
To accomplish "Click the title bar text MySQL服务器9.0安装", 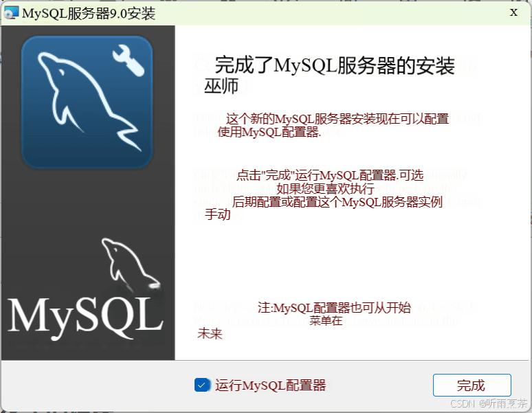I will (89, 14).
